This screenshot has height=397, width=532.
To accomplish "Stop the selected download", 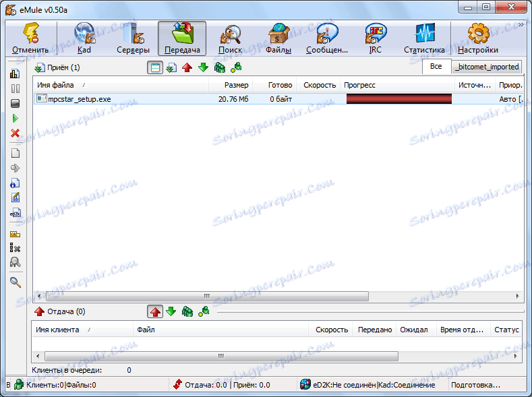I will (15, 103).
